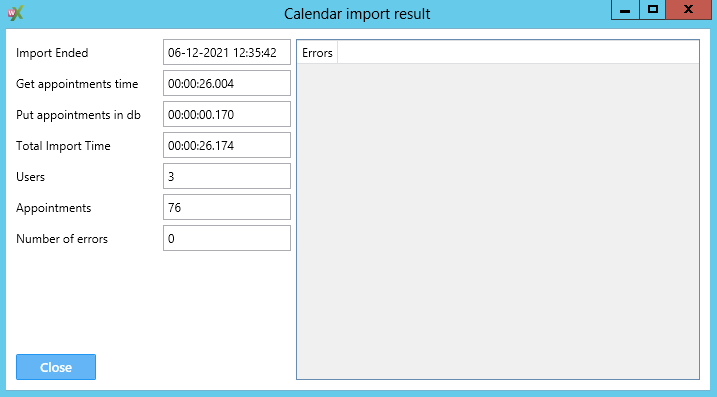This screenshot has height=397, width=717.
Task: Click the Import Ended label
Action: click(x=52, y=53)
